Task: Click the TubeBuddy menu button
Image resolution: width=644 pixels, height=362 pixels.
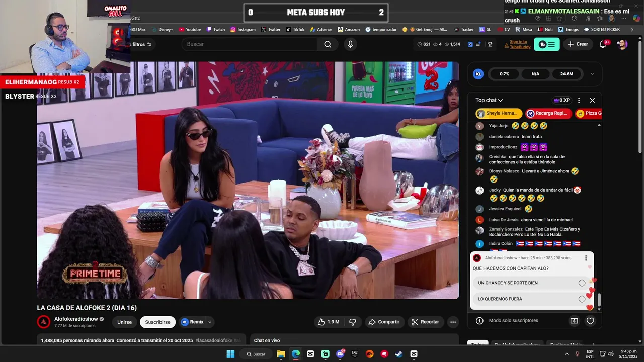Action: pyautogui.click(x=547, y=44)
